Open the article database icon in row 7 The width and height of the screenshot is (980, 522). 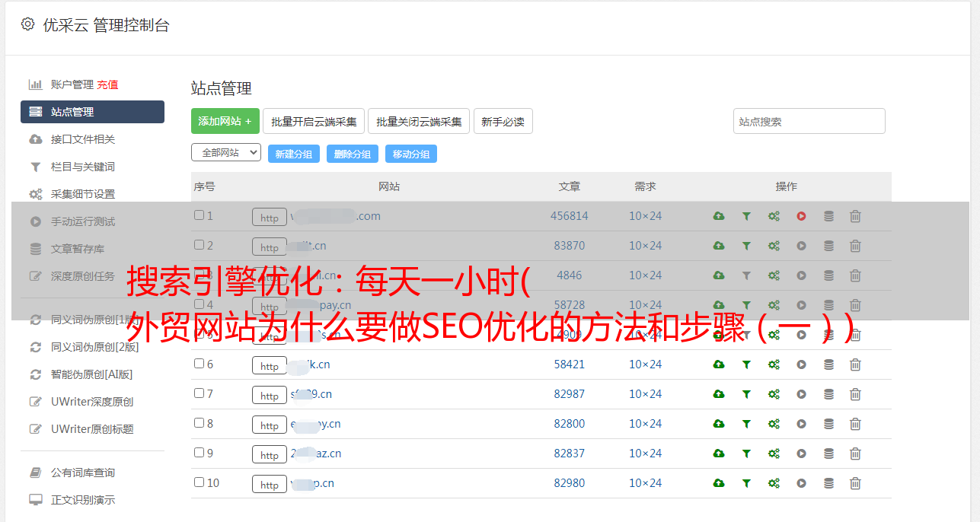828,395
